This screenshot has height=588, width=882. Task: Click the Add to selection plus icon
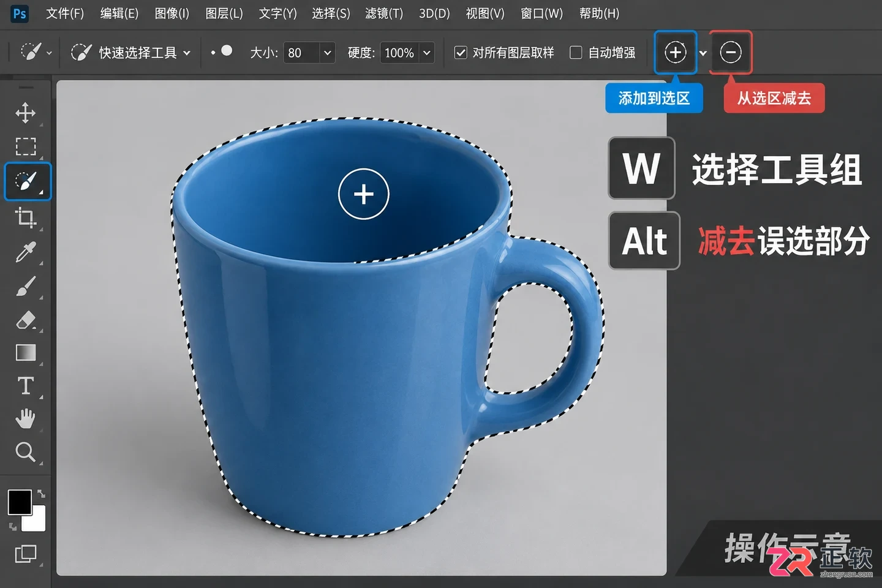click(x=675, y=52)
